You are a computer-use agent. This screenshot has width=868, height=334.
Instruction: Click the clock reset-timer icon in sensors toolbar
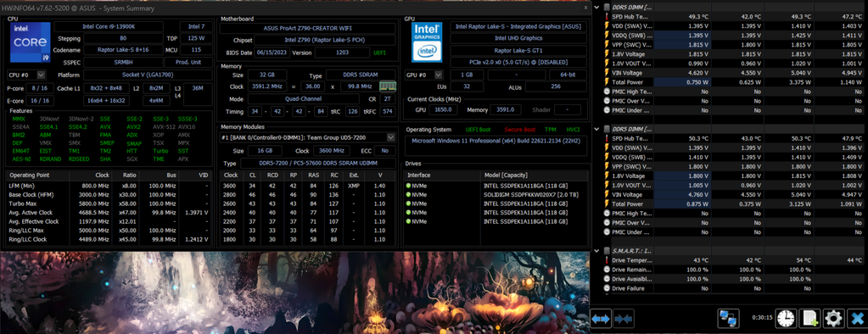coord(786,319)
